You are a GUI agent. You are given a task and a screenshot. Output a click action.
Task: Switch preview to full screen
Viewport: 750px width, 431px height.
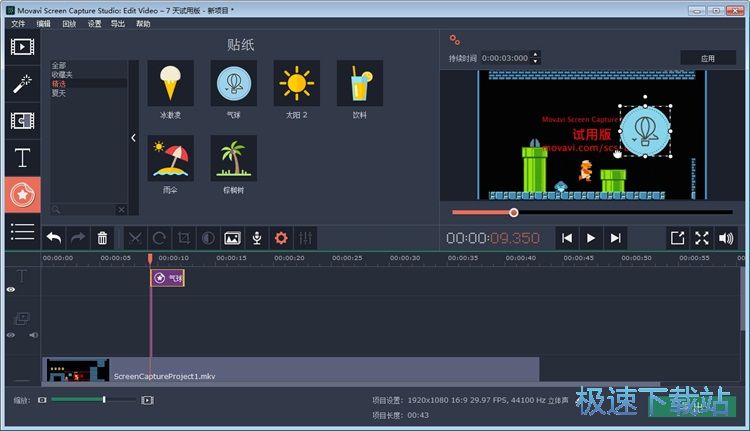[x=702, y=238]
